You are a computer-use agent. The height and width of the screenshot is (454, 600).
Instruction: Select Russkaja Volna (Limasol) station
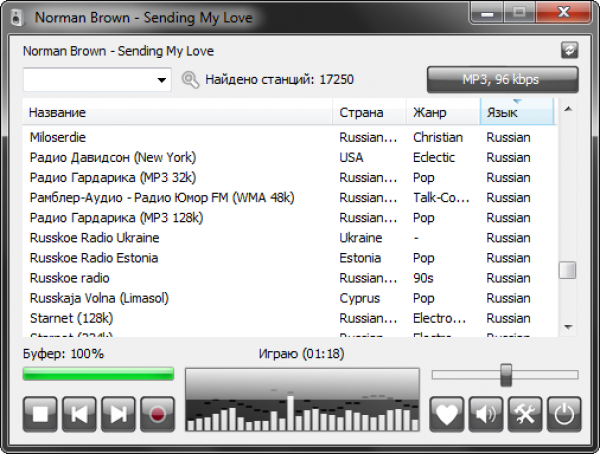tap(290, 298)
